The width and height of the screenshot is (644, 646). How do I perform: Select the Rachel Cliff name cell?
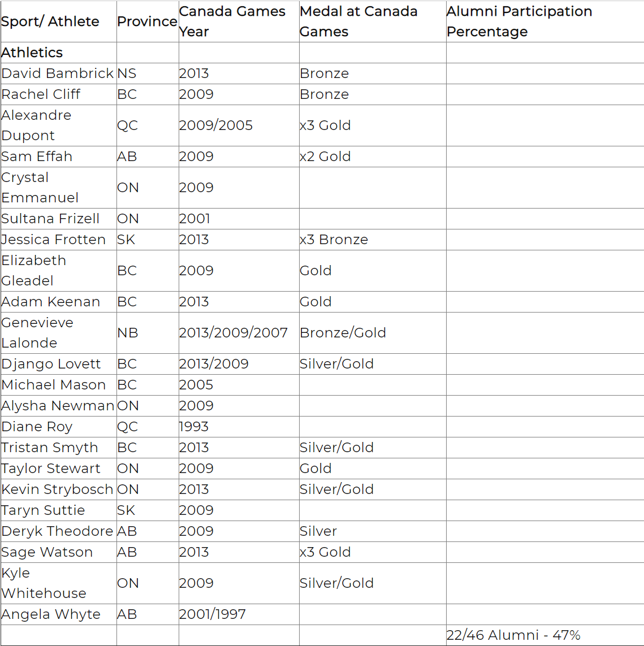pos(41,94)
